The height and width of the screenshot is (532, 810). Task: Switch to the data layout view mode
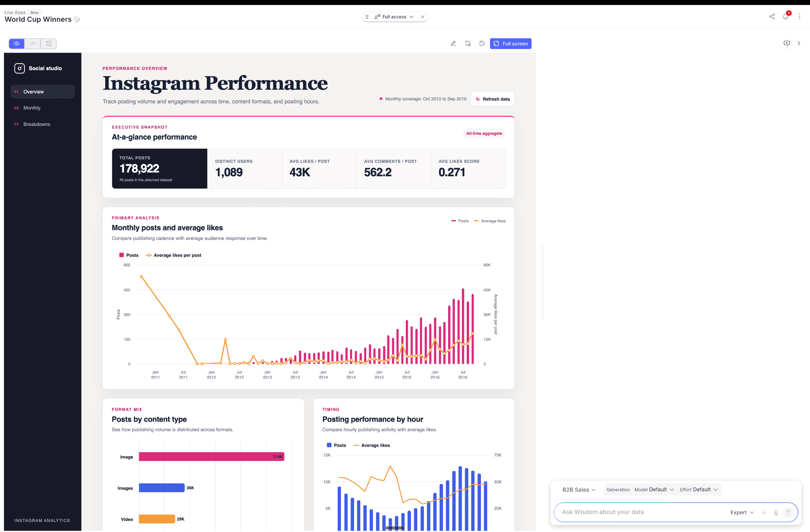tap(49, 43)
